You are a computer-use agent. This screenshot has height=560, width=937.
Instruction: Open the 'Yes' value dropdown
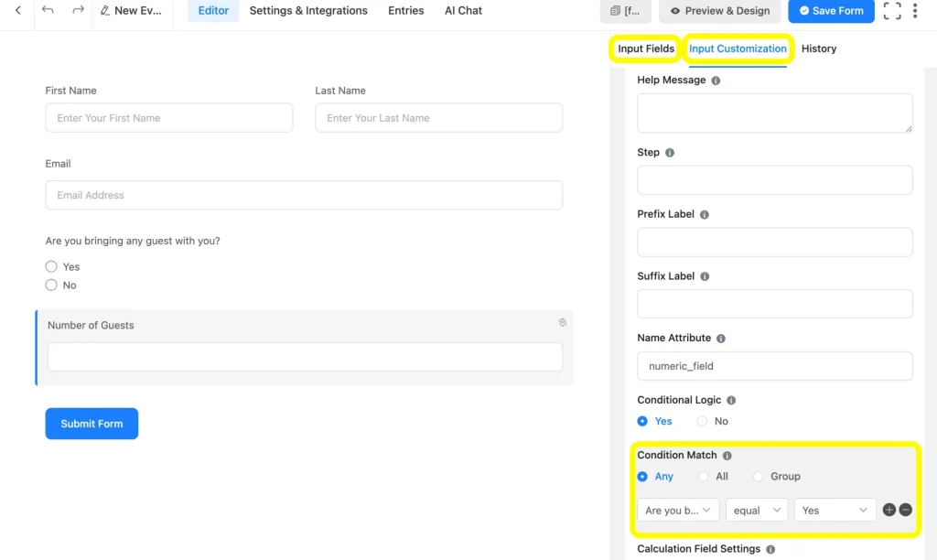click(835, 510)
